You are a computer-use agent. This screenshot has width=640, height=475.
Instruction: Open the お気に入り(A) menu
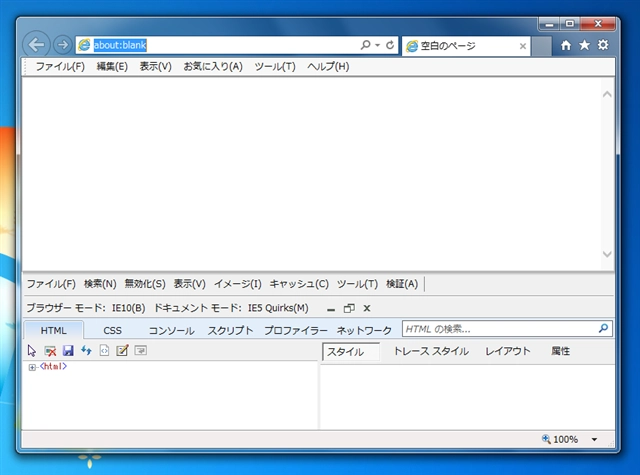tap(213, 67)
